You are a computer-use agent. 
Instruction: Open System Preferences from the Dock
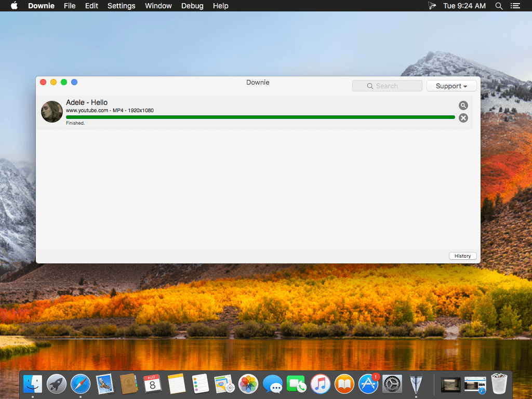pos(392,384)
